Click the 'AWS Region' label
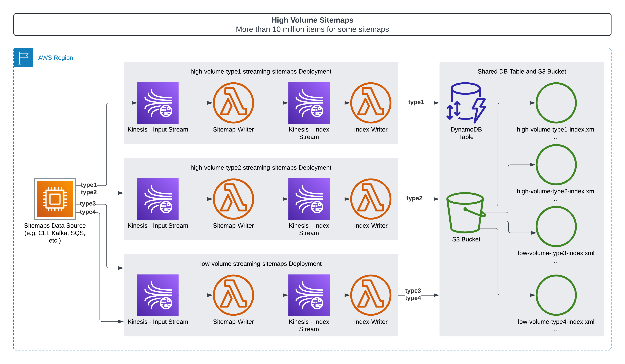The height and width of the screenshot is (364, 625). [55, 58]
